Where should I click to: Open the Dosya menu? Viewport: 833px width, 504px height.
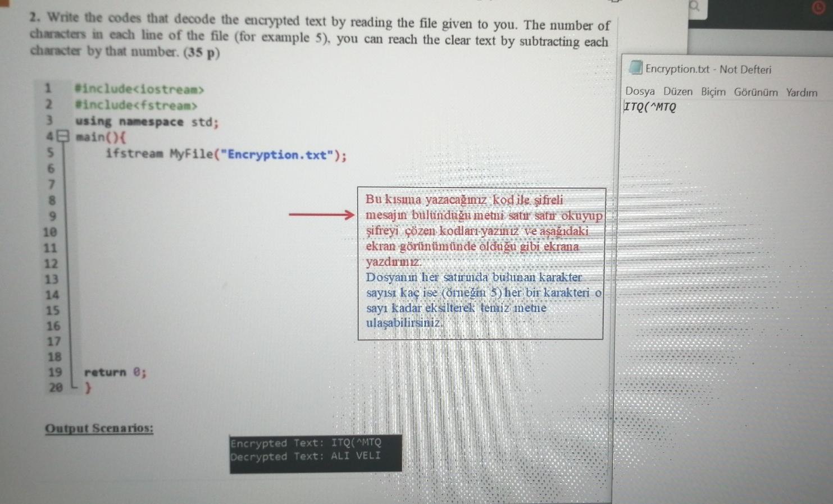pos(640,93)
